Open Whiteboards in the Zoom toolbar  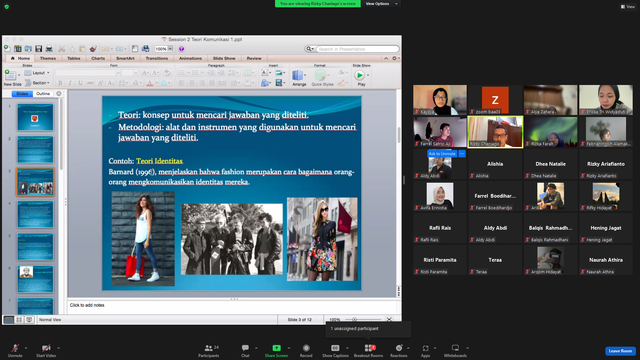tap(455, 350)
